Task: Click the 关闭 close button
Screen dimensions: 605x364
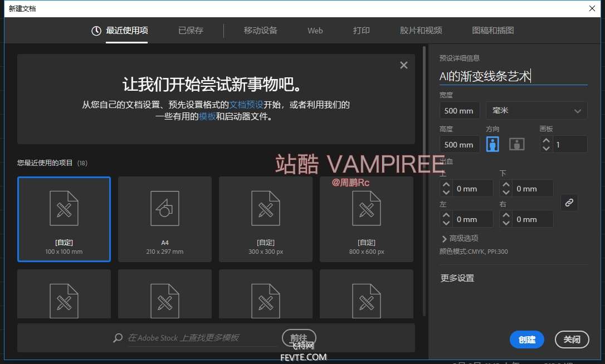Action: (x=572, y=340)
